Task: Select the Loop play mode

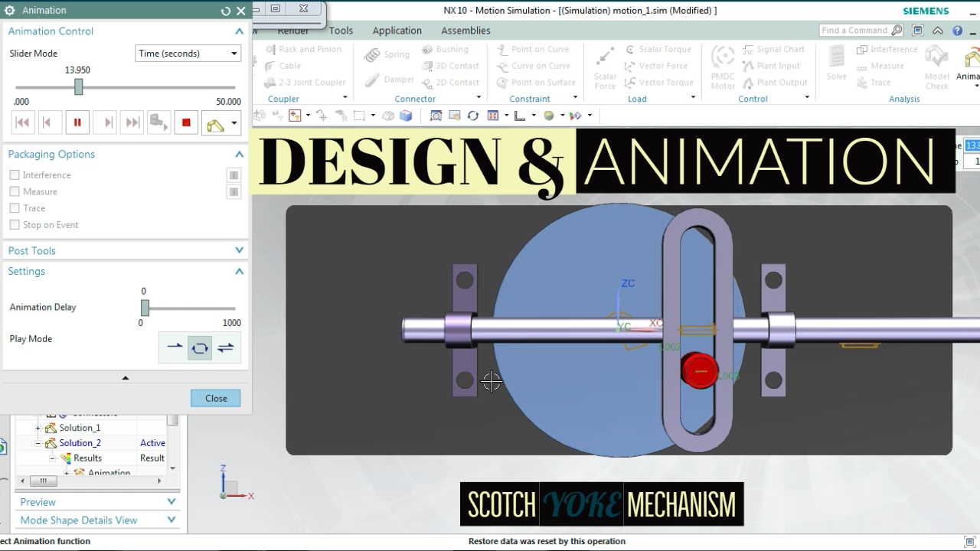Action: 200,347
